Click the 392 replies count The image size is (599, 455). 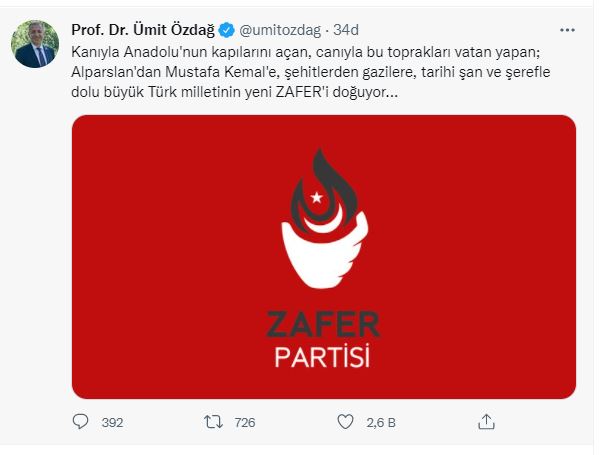[x=112, y=423]
